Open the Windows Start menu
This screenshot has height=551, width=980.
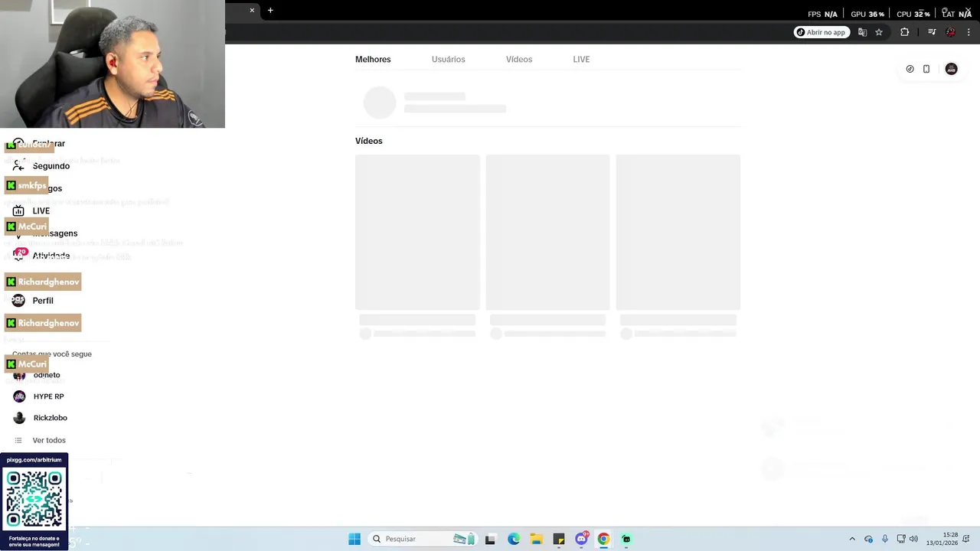(x=354, y=539)
